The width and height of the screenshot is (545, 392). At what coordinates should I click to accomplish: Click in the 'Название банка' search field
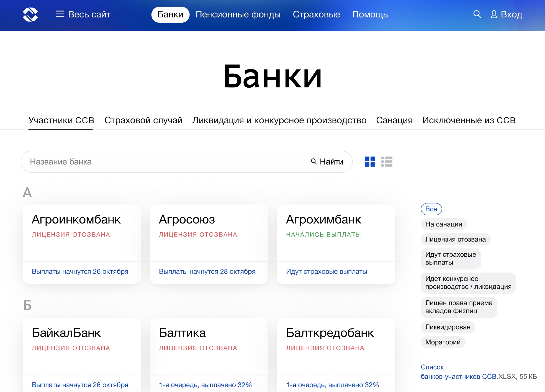[x=166, y=162]
